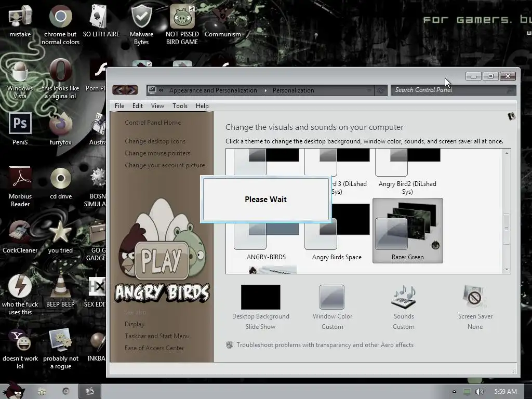Select Angry Bird2 (DiLshad Sys) theme
The image size is (532, 399).
click(x=407, y=171)
